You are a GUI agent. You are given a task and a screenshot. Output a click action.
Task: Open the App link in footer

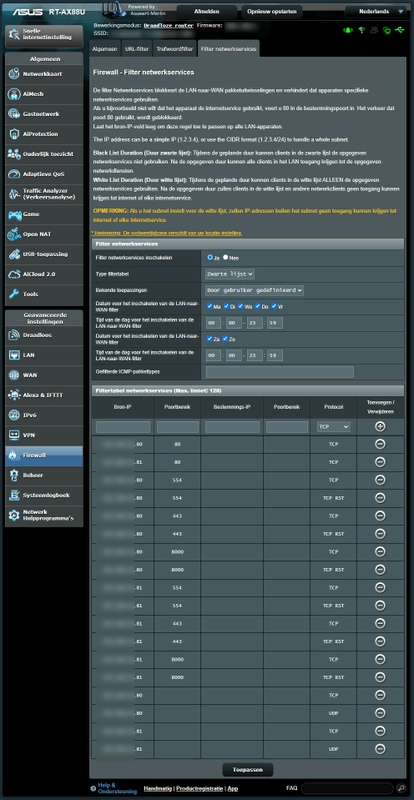233,788
